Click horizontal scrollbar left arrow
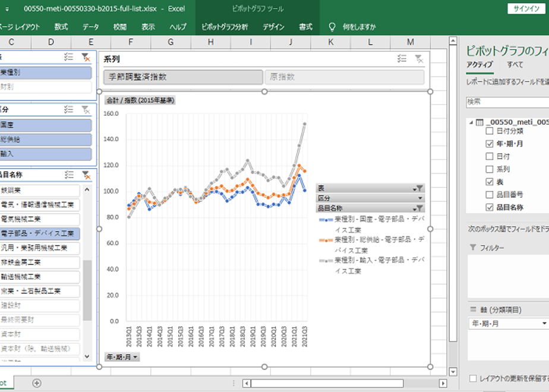The height and width of the screenshot is (392, 549). tap(247, 383)
